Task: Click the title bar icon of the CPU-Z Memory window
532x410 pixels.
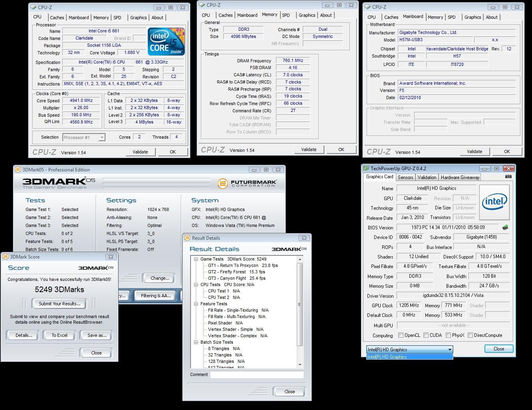Action: click(x=202, y=5)
